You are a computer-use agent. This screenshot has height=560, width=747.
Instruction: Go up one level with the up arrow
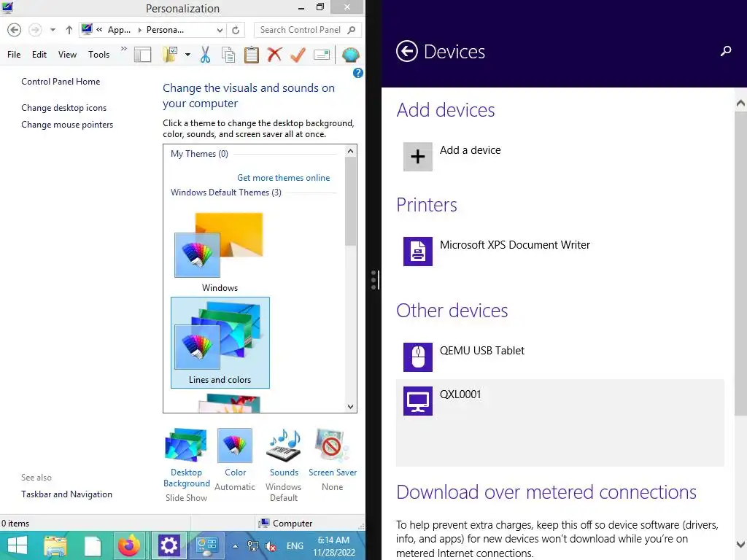(69, 30)
